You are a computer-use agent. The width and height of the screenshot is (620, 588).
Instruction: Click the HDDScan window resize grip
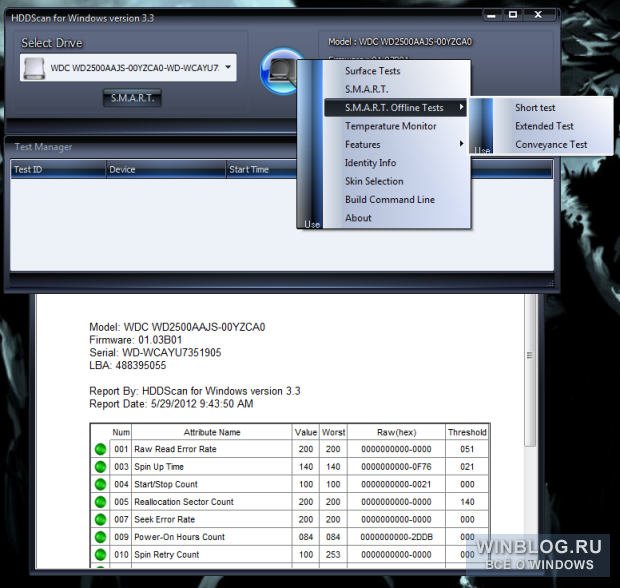point(550,283)
